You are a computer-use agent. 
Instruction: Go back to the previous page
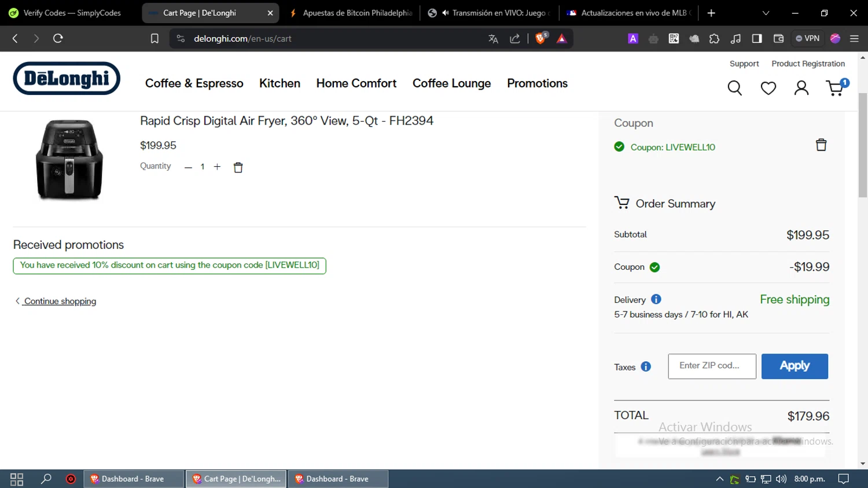coord(15,38)
